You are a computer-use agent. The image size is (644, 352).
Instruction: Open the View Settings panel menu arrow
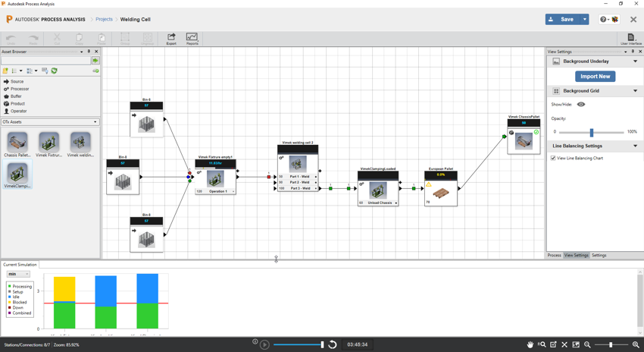tap(626, 52)
